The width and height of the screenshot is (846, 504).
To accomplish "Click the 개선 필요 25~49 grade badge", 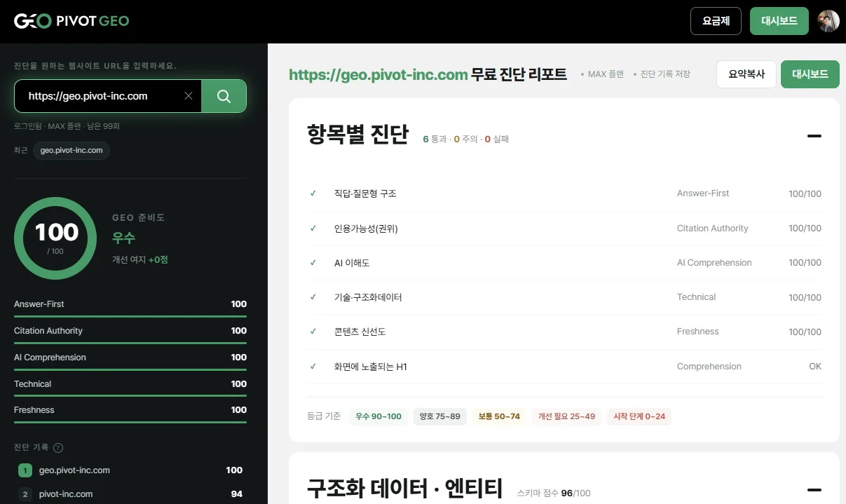I will click(566, 416).
